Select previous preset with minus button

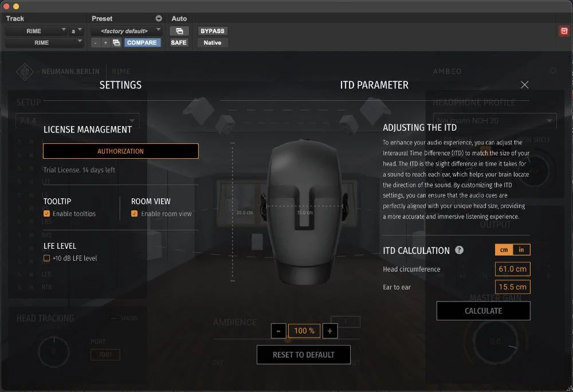(x=95, y=43)
